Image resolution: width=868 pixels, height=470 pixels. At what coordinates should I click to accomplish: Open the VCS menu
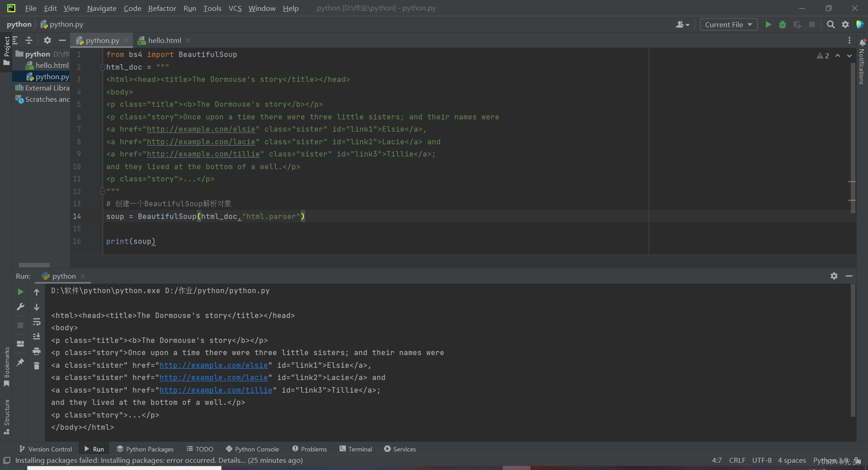pos(235,8)
